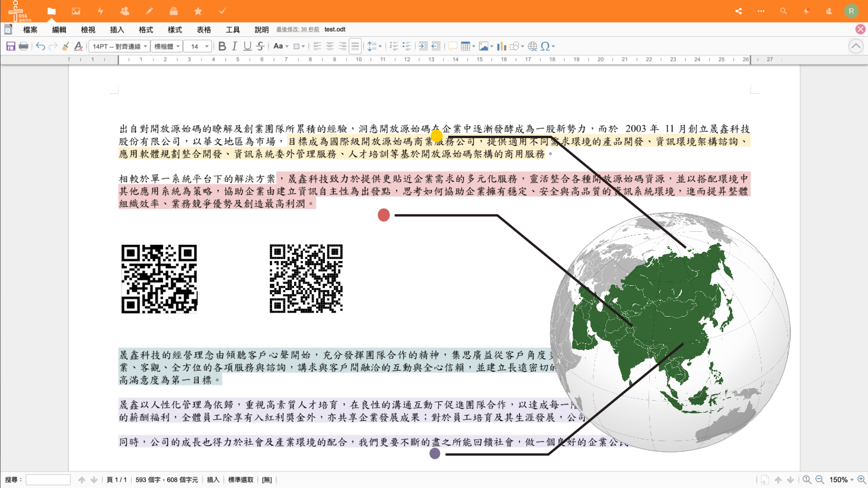868x488 pixels.
Task: Insert a comment
Action: (452, 46)
